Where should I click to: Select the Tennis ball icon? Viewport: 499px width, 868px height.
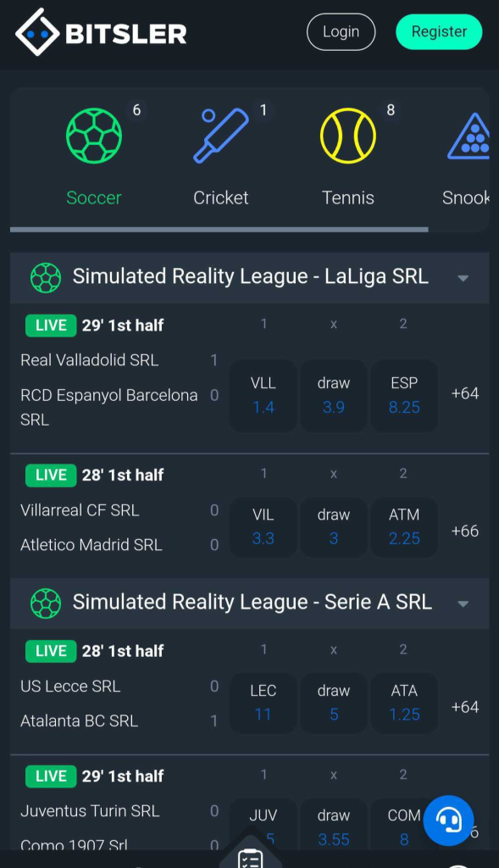click(x=348, y=136)
